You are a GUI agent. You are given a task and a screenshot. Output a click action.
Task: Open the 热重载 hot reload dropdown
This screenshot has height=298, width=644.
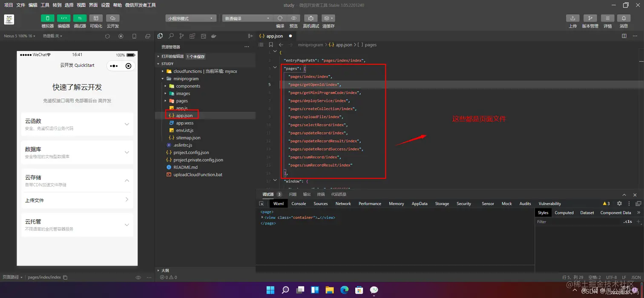(x=52, y=36)
